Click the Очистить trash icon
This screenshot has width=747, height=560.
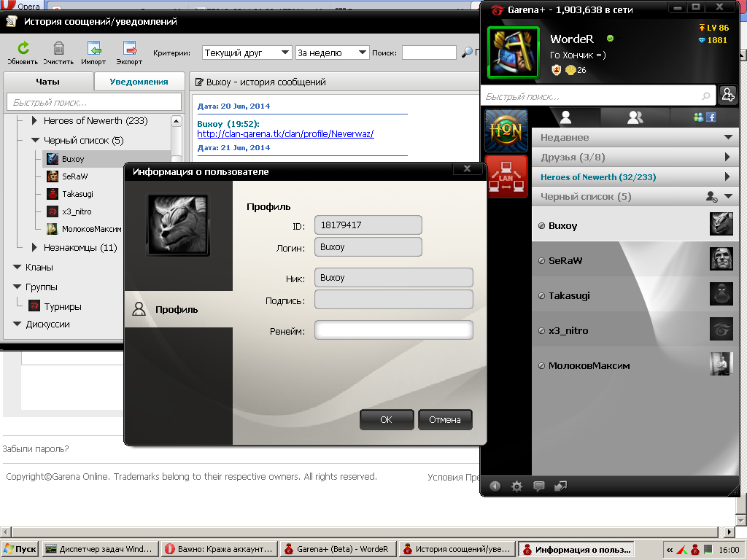point(58,48)
